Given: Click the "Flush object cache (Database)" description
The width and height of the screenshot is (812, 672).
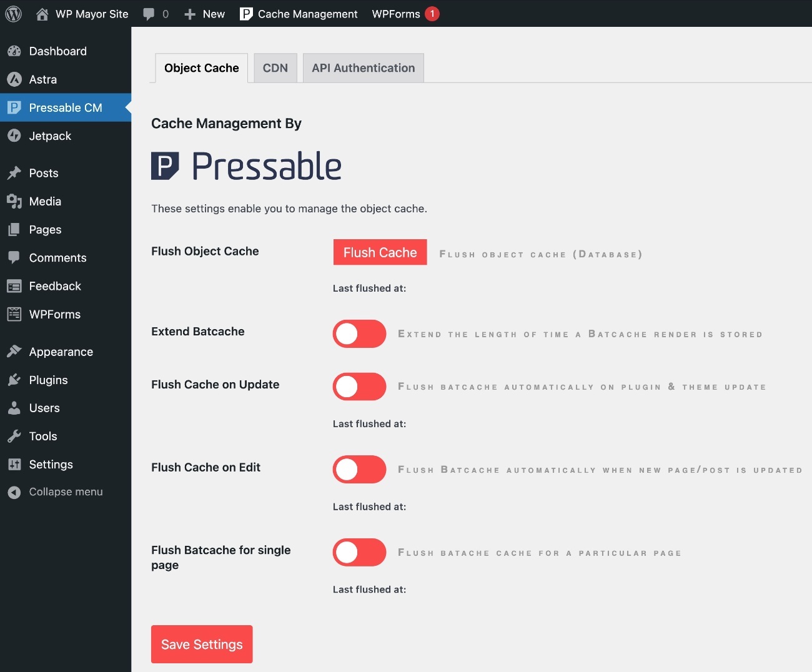Looking at the screenshot, I should click(541, 254).
